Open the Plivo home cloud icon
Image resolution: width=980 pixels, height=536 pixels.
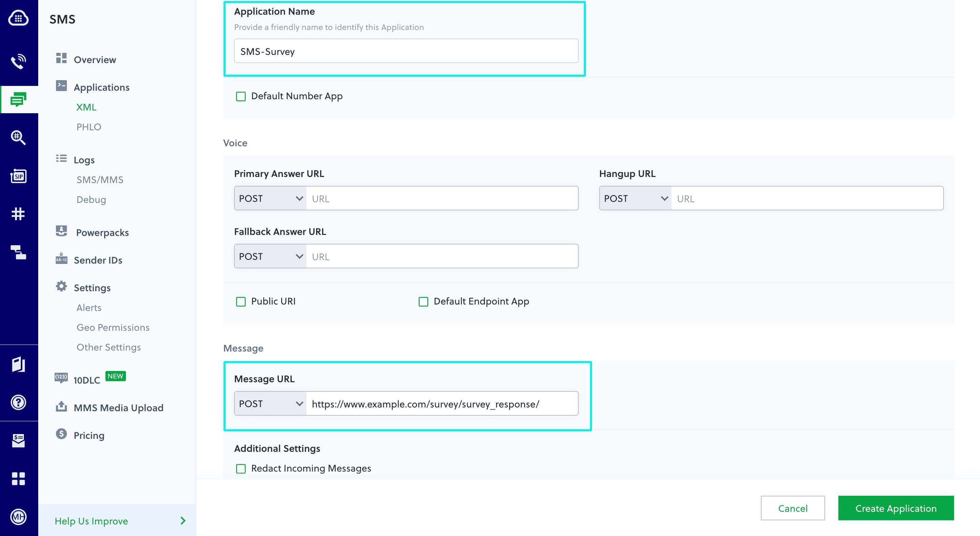click(19, 18)
